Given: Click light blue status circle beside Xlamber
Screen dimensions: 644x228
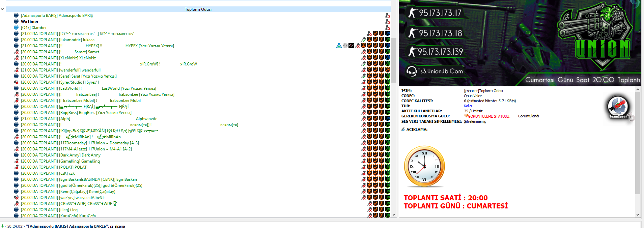Looking at the screenshot, I should pyautogui.click(x=16, y=28).
